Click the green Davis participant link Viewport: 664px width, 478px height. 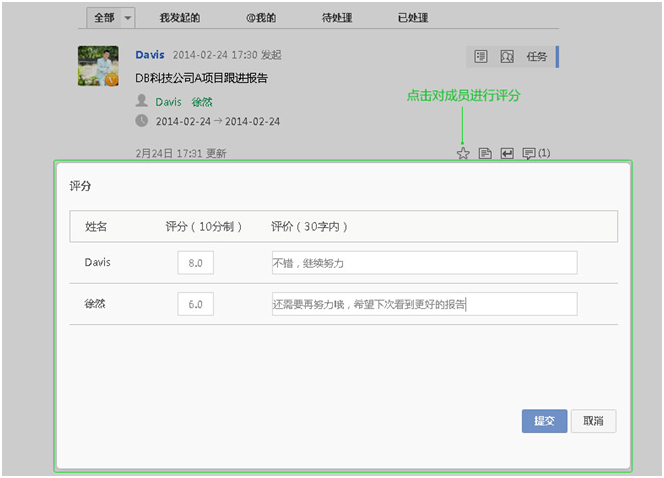pyautogui.click(x=168, y=102)
